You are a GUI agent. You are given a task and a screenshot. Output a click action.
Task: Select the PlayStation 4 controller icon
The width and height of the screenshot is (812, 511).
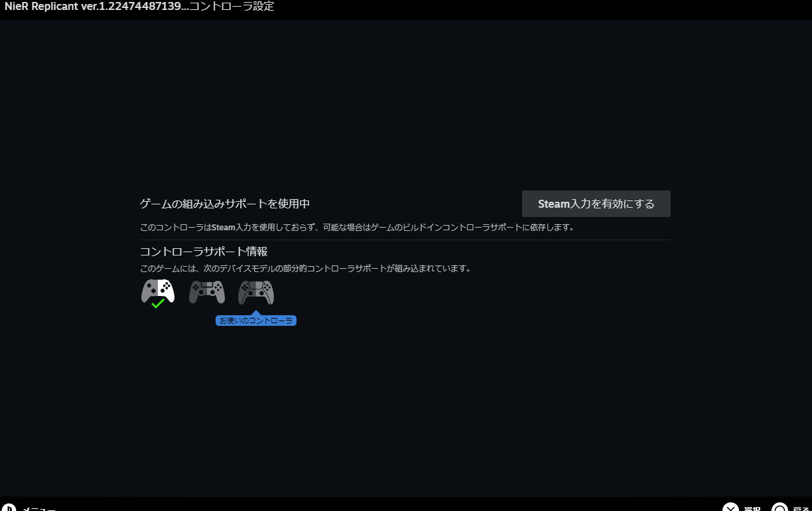pos(207,292)
